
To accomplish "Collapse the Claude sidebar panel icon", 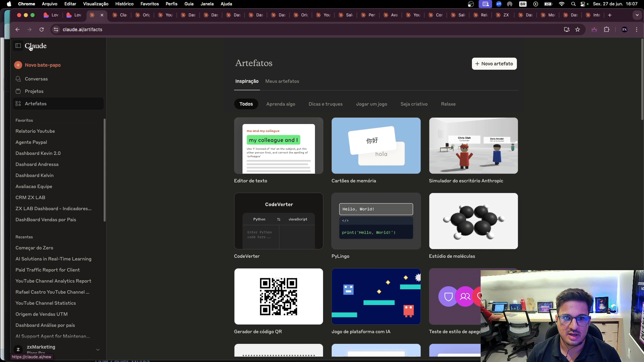I will point(18,46).
